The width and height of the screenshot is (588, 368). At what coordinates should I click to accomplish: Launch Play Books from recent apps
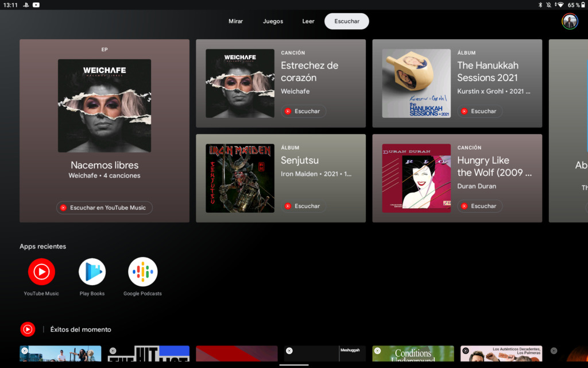point(92,272)
